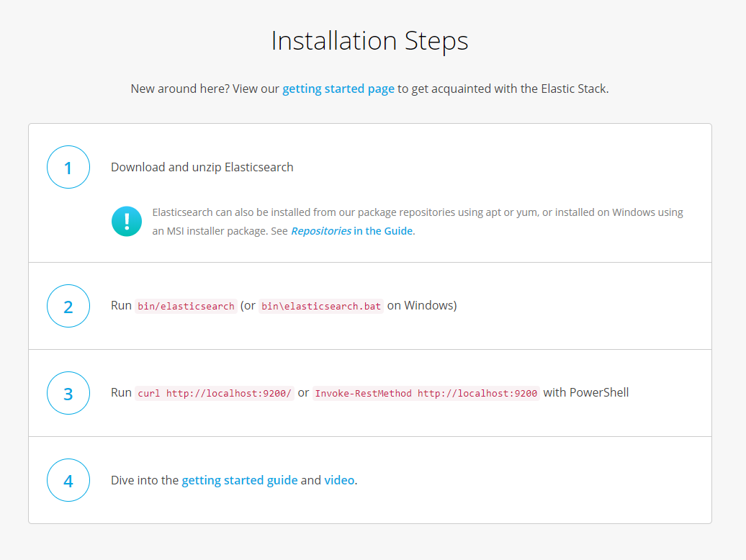This screenshot has height=560, width=746.
Task: Select step 1 Download and unzip Elasticsearch row
Action: [202, 166]
